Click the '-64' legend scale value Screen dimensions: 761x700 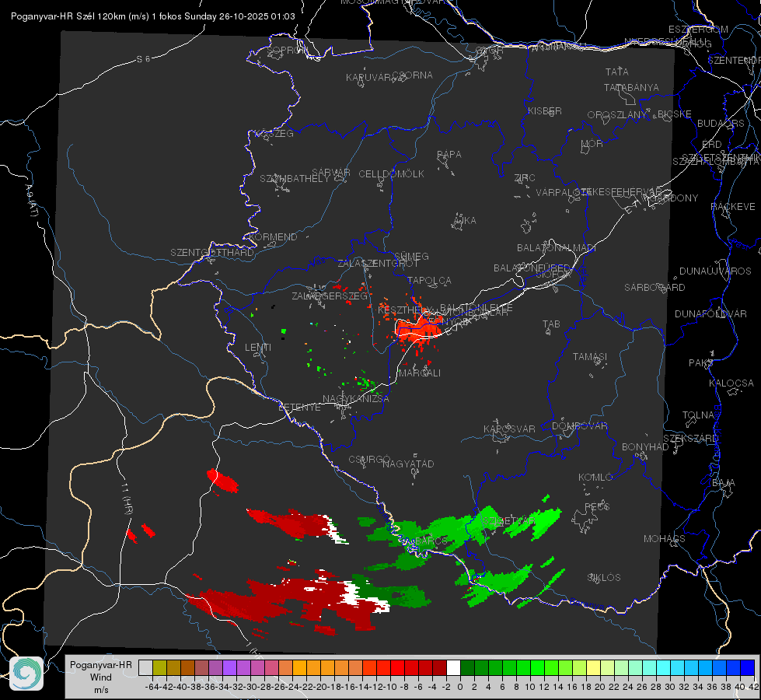tap(152, 687)
